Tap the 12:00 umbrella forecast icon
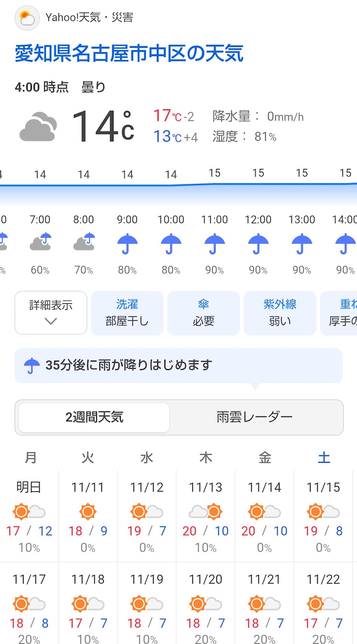357x644 pixels. [x=258, y=244]
